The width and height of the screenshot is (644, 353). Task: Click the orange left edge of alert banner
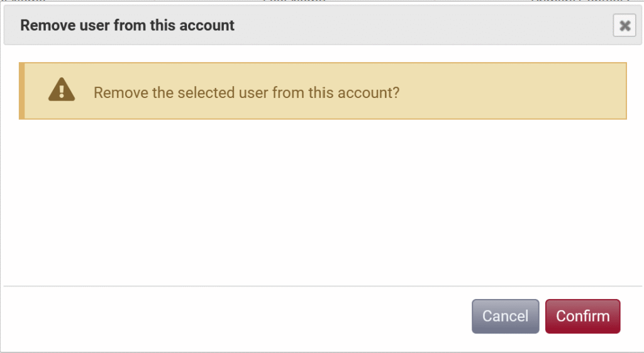pos(21,91)
